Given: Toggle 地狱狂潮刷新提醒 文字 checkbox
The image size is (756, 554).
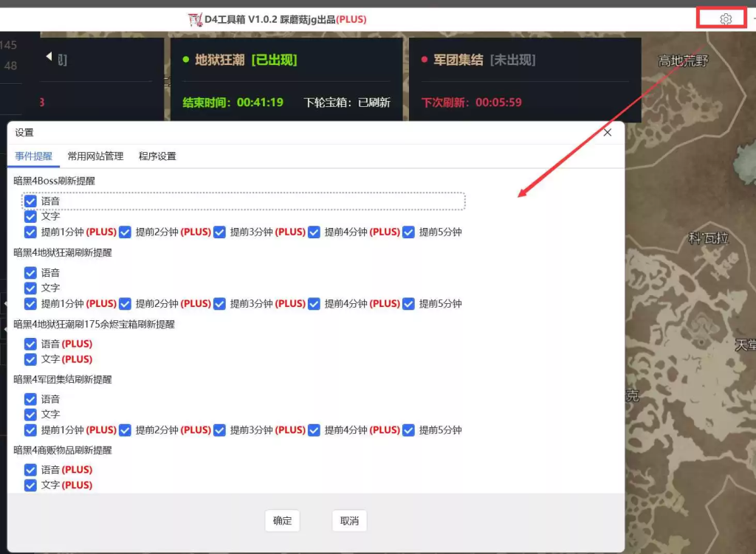Looking at the screenshot, I should coord(30,288).
